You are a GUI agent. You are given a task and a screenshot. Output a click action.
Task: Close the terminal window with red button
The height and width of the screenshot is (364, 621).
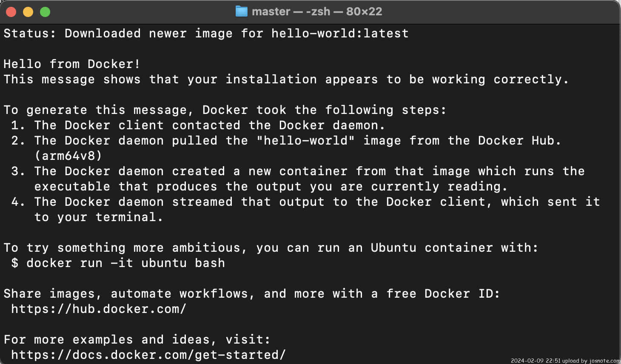click(11, 12)
